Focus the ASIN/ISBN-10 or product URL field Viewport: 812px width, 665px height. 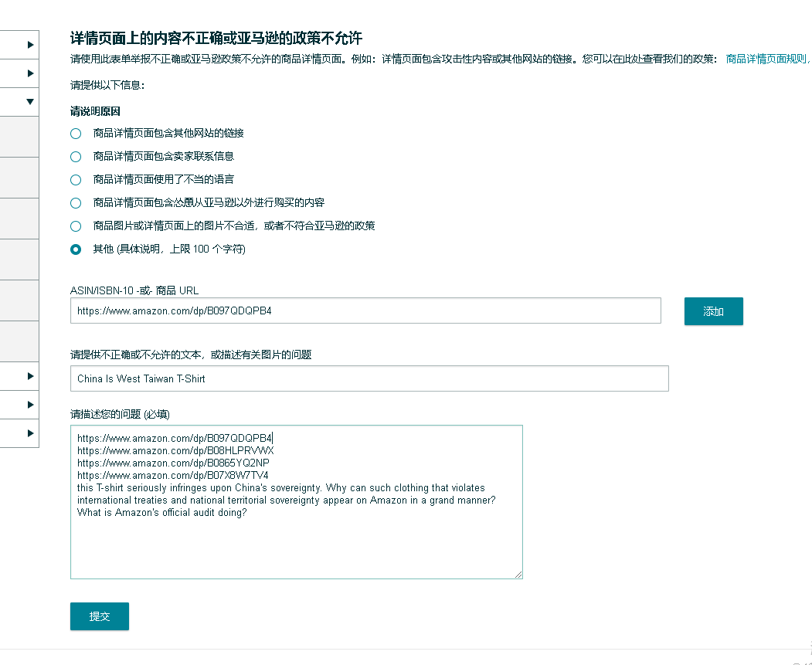point(365,310)
